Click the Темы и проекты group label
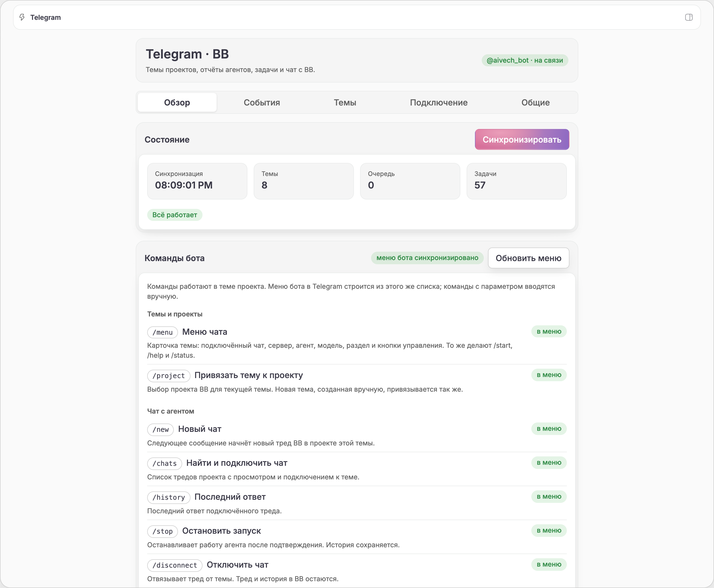714x588 pixels. [175, 314]
